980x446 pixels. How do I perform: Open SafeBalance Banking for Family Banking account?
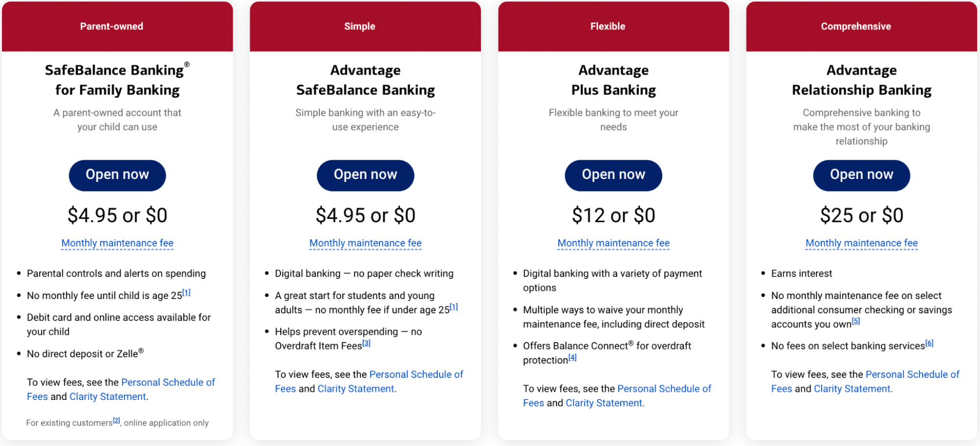[x=117, y=175]
